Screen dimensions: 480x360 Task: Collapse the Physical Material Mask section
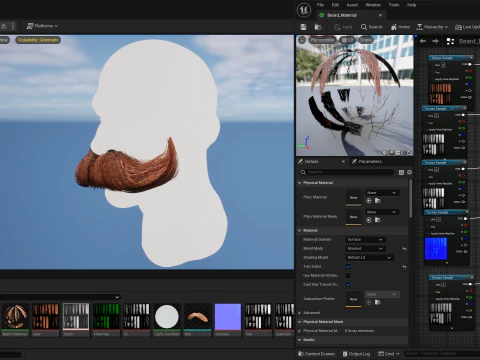[x=299, y=322]
